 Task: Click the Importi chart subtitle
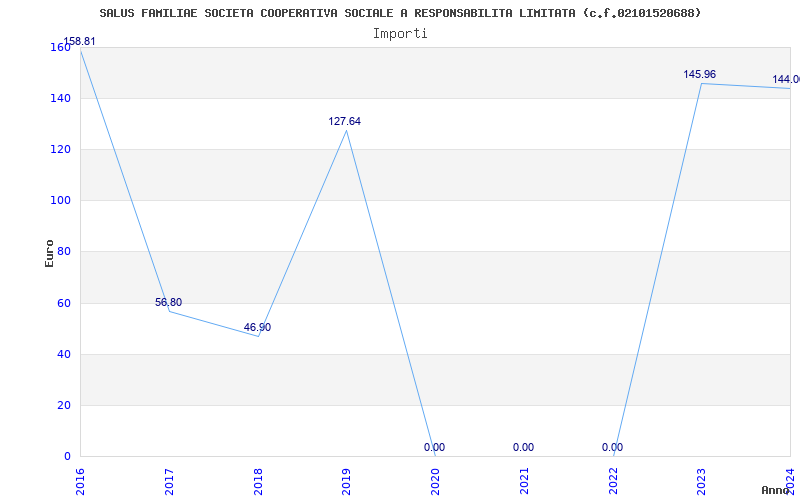coord(400,34)
